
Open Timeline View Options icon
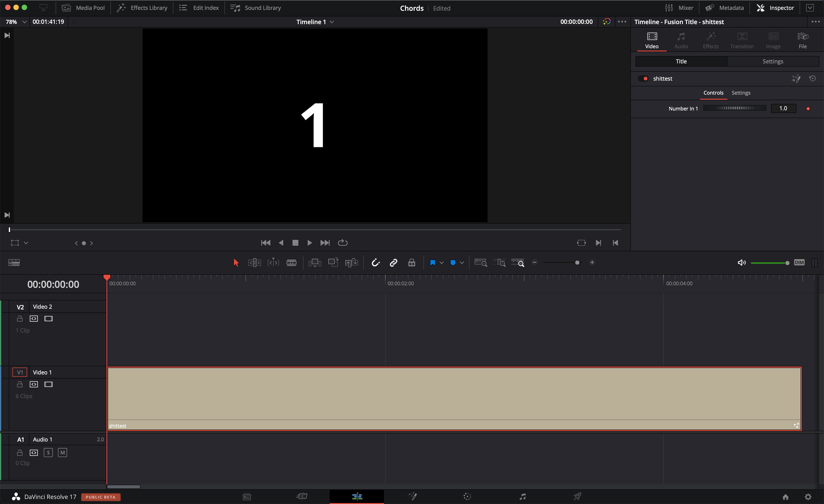tap(14, 263)
